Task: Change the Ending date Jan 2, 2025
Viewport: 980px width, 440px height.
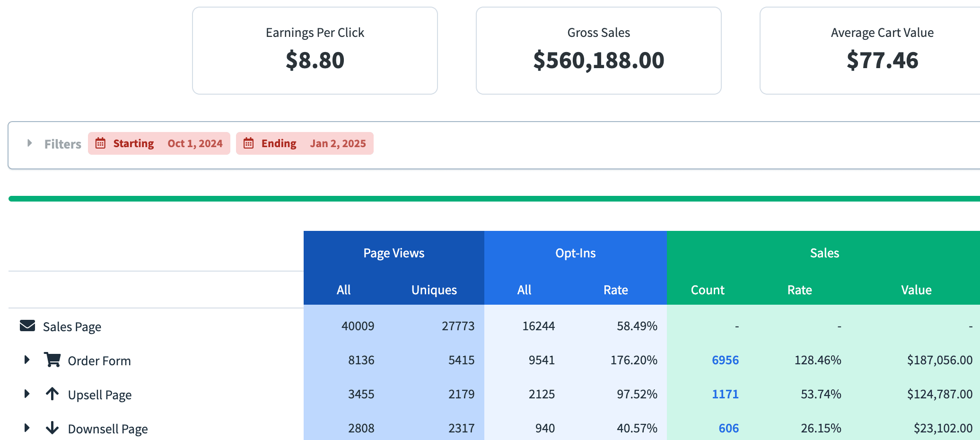Action: click(x=338, y=143)
